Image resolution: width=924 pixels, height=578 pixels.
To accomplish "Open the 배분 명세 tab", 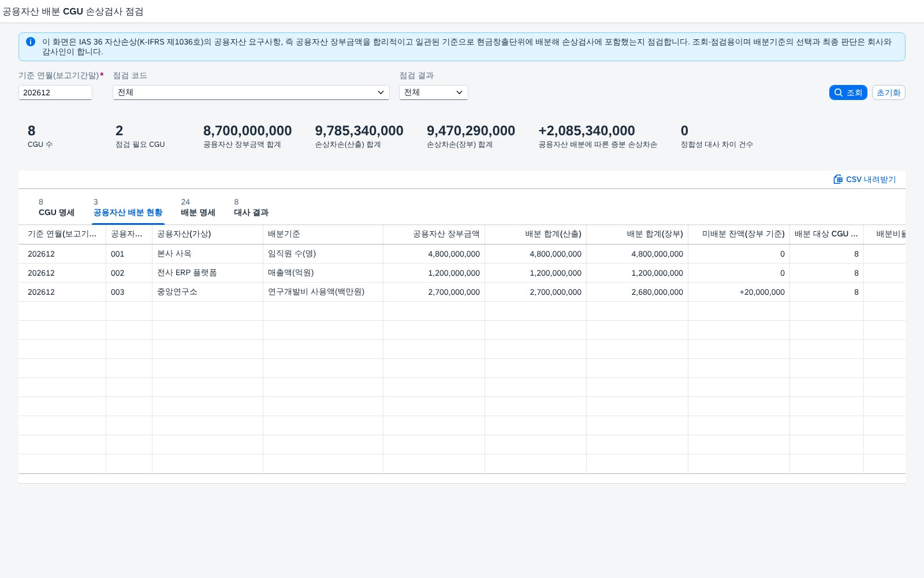I will [198, 208].
